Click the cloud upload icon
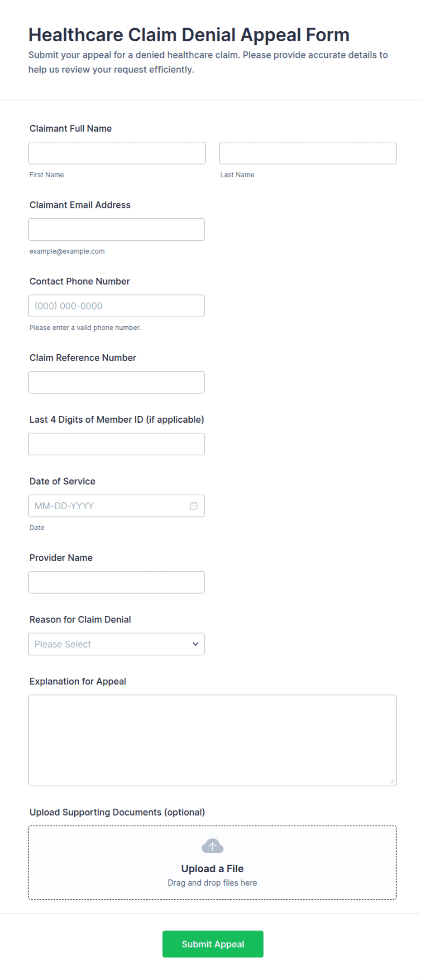 (x=212, y=845)
